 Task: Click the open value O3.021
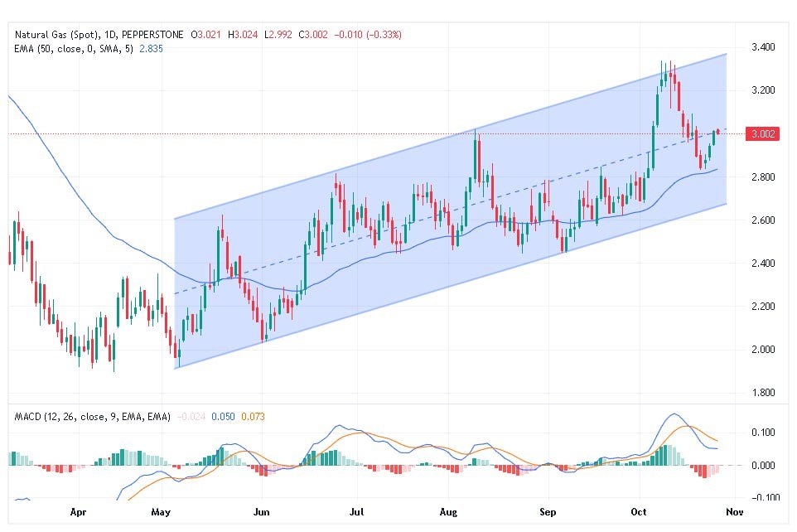205,35
